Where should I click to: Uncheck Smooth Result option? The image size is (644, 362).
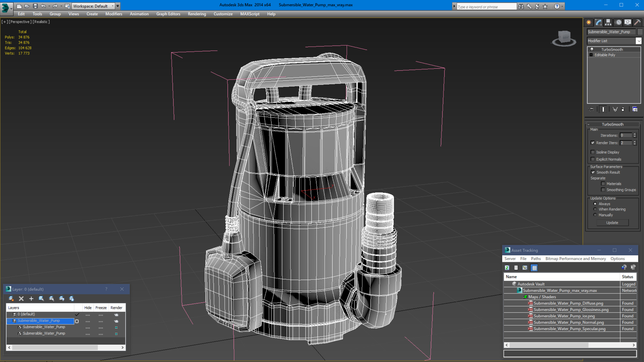click(x=593, y=172)
